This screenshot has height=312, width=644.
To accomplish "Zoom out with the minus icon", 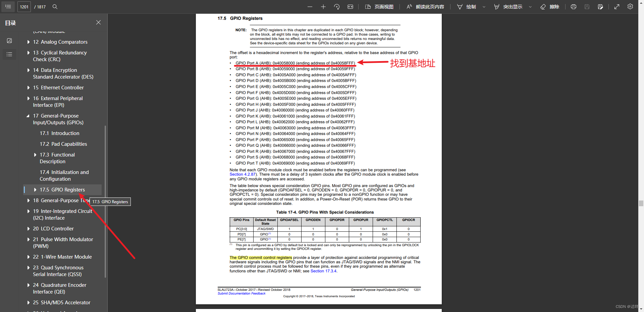I will click(310, 7).
